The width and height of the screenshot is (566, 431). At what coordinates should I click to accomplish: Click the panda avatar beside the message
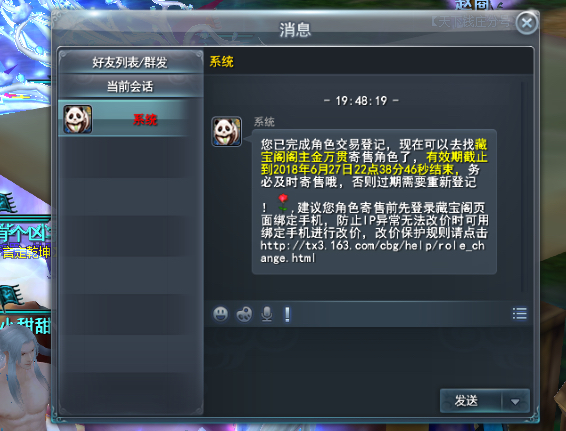point(226,131)
